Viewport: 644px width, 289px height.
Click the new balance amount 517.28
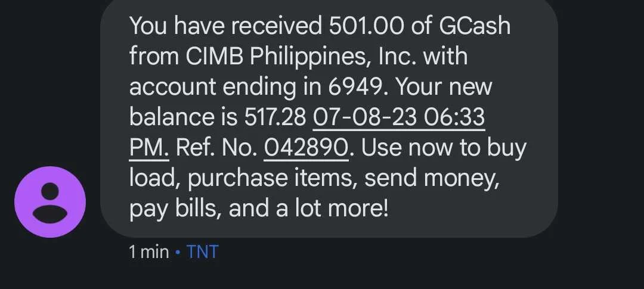[275, 117]
